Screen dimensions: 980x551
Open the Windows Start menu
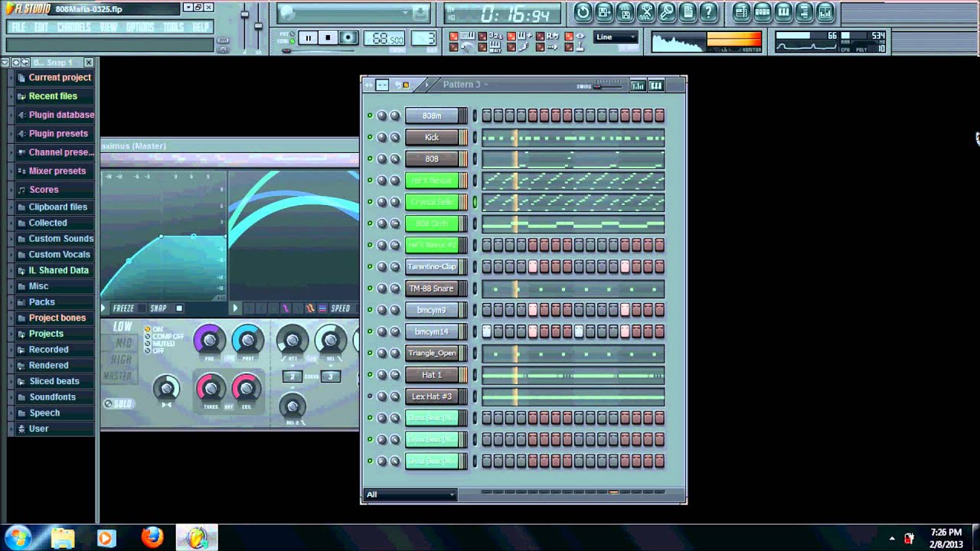coord(18,537)
